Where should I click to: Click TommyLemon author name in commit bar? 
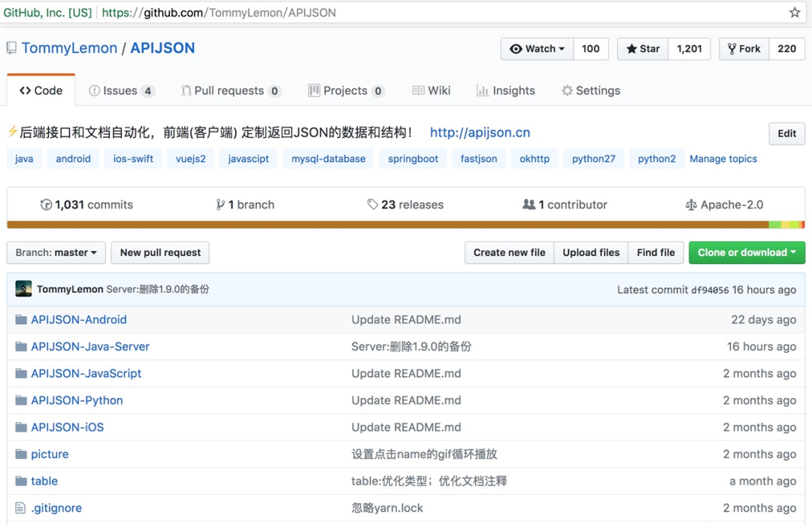(70, 289)
